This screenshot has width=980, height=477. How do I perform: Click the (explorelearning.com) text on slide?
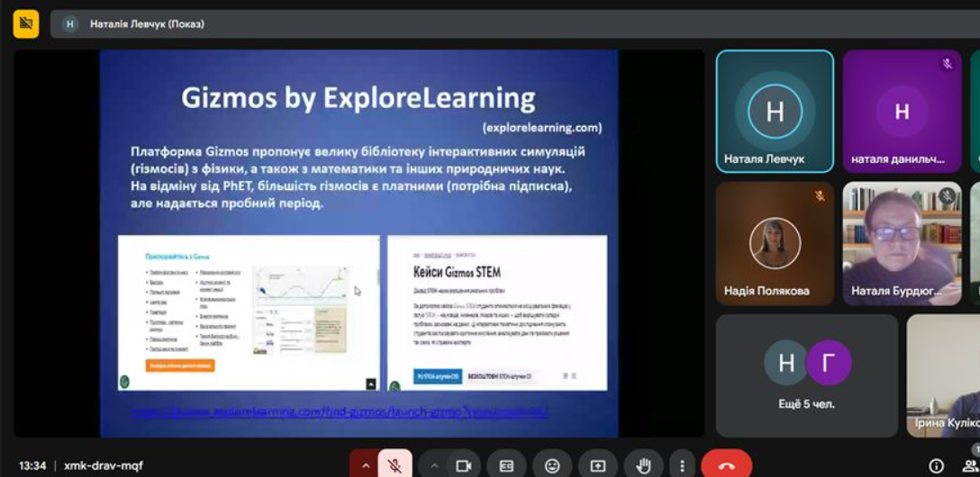(542, 128)
